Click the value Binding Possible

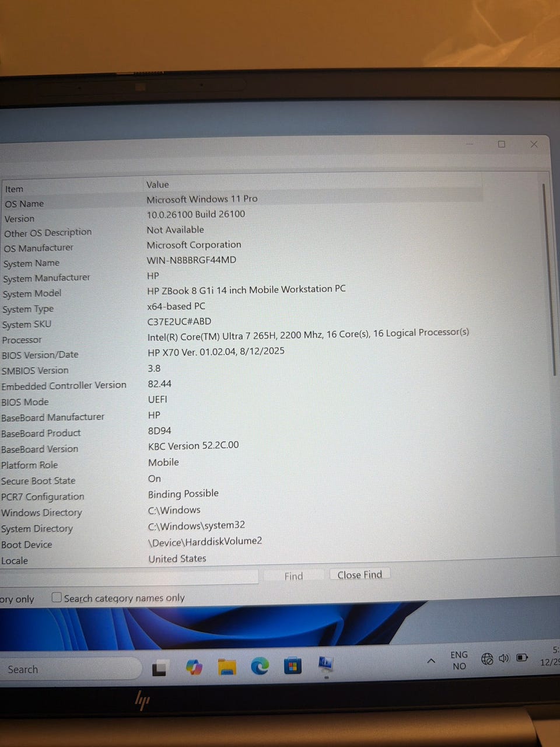coord(183,494)
